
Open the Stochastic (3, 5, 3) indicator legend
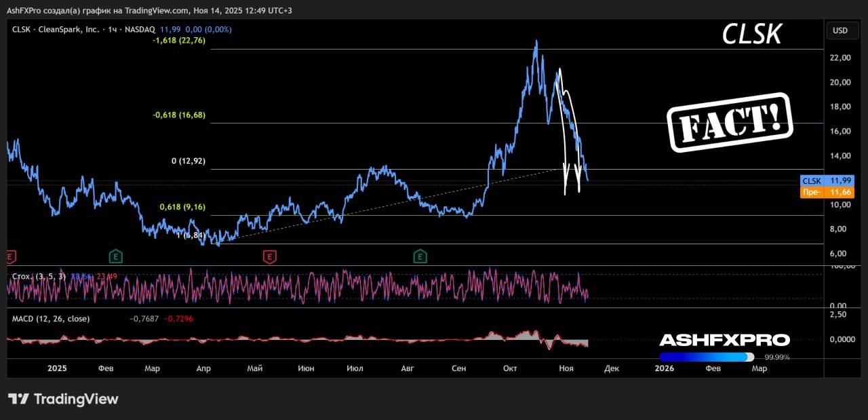38,276
